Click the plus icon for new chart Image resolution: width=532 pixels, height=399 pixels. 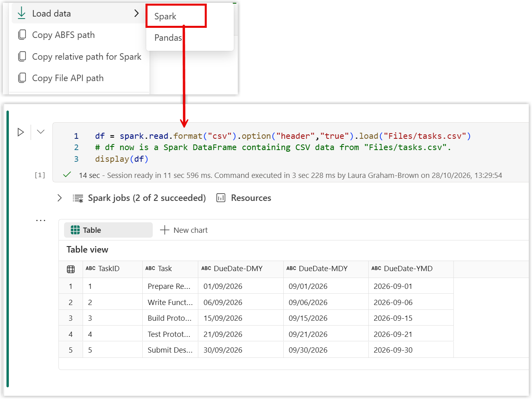pyautogui.click(x=164, y=230)
